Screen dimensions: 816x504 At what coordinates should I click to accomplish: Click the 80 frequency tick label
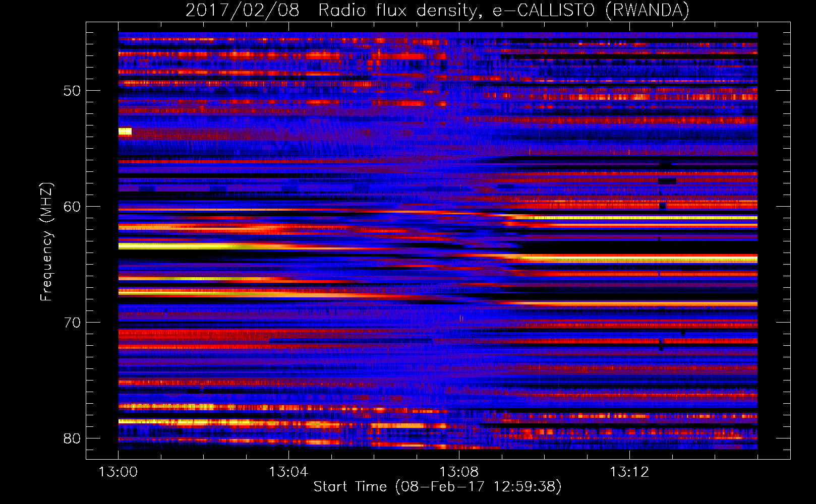(73, 438)
